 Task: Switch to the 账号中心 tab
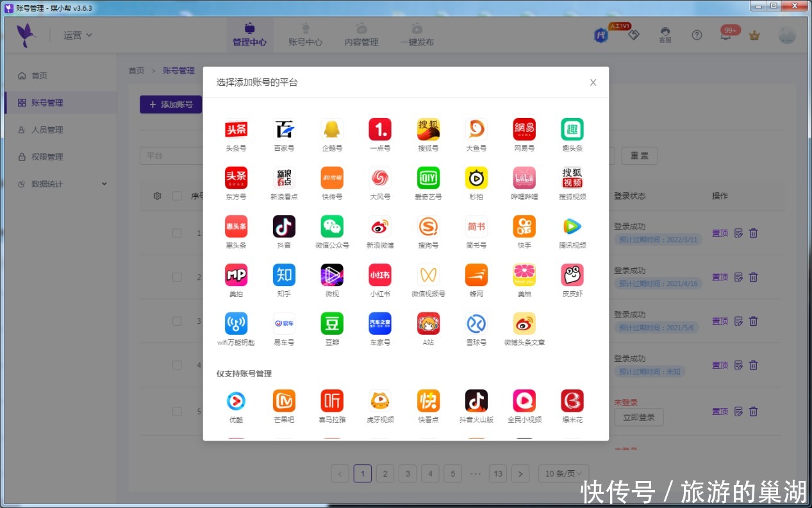[x=305, y=35]
